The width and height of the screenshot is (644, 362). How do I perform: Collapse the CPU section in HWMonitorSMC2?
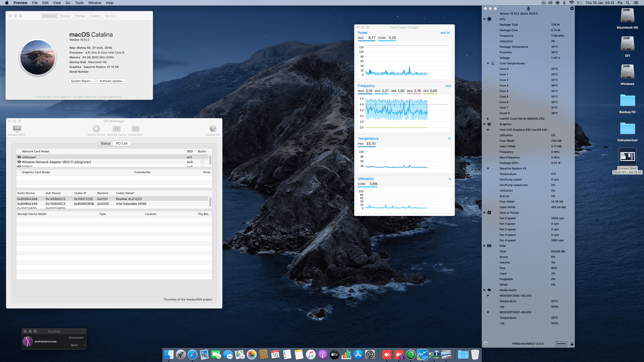pyautogui.click(x=484, y=19)
